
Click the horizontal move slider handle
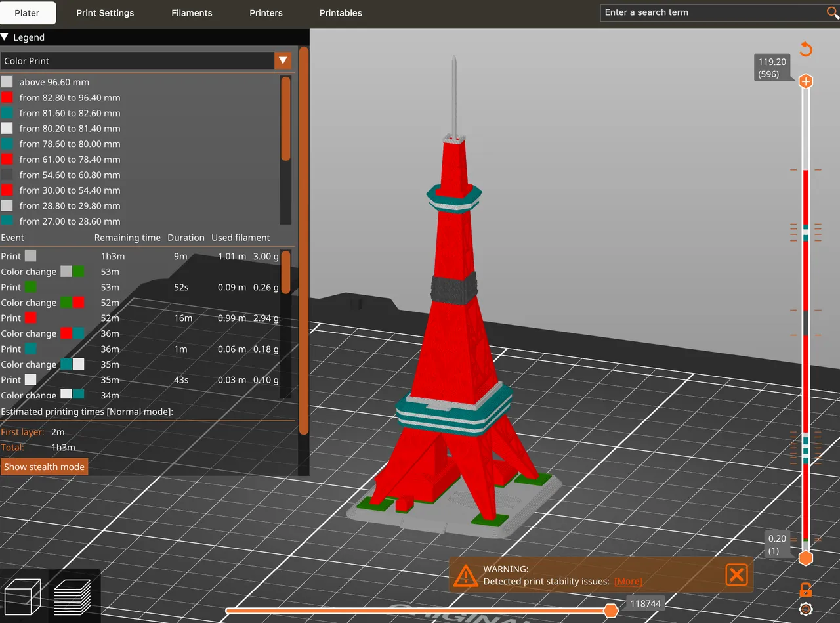(x=610, y=611)
